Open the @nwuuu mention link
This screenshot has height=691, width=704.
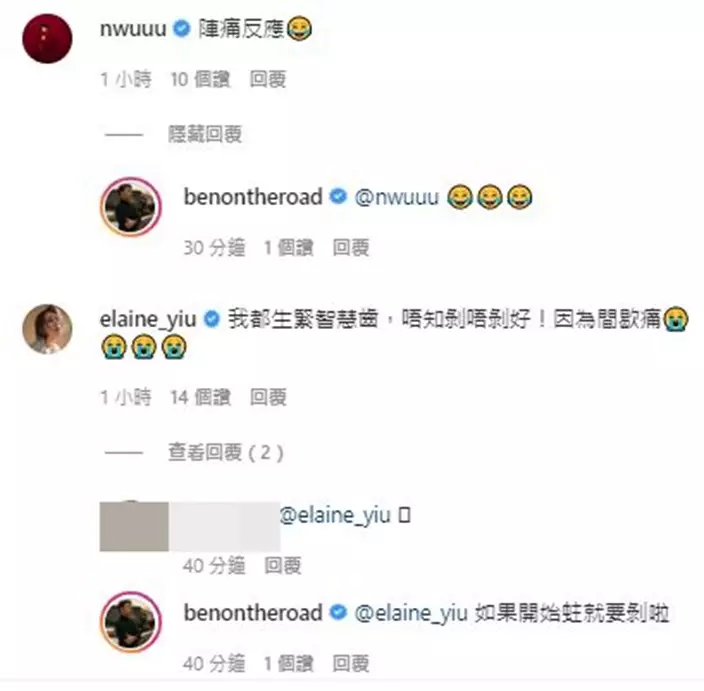(x=396, y=197)
